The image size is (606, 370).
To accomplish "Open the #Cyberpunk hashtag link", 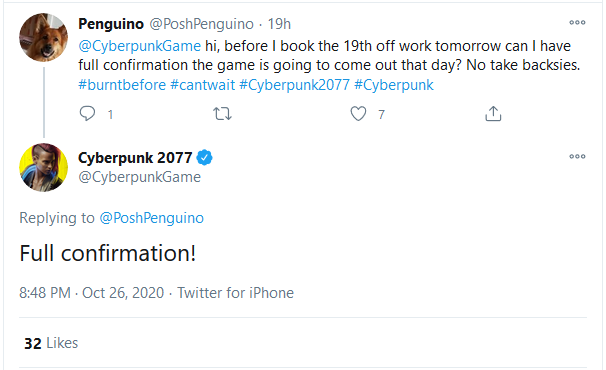I will coord(394,85).
